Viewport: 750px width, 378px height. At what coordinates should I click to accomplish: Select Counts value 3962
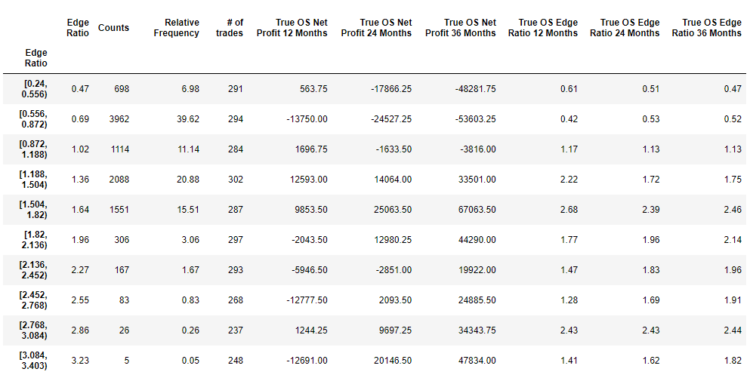tap(119, 119)
